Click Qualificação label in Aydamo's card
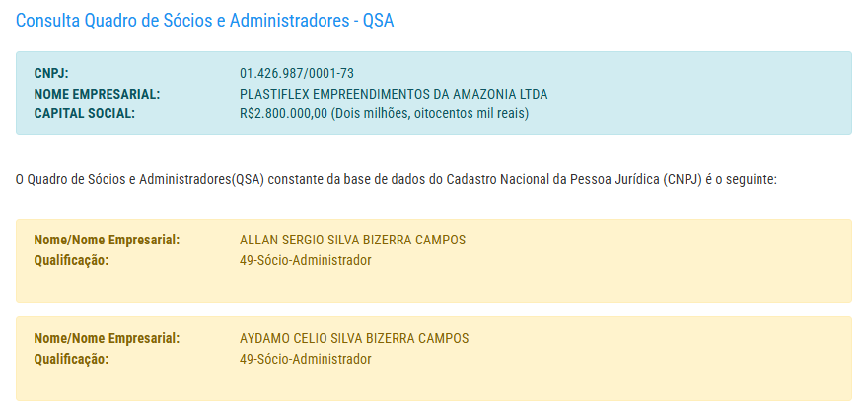This screenshot has height=414, width=868. coord(71,359)
